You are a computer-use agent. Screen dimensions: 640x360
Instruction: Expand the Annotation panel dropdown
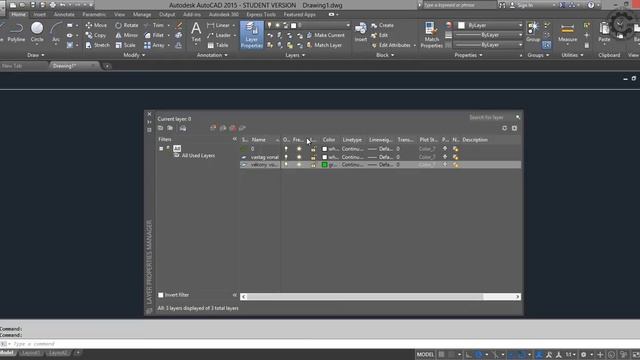pos(212,55)
